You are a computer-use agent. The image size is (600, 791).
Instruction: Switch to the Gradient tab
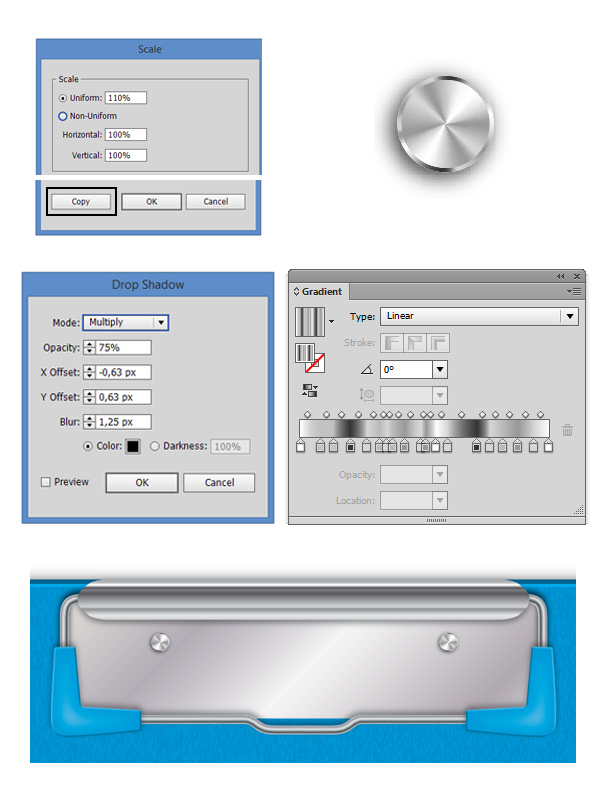321,292
